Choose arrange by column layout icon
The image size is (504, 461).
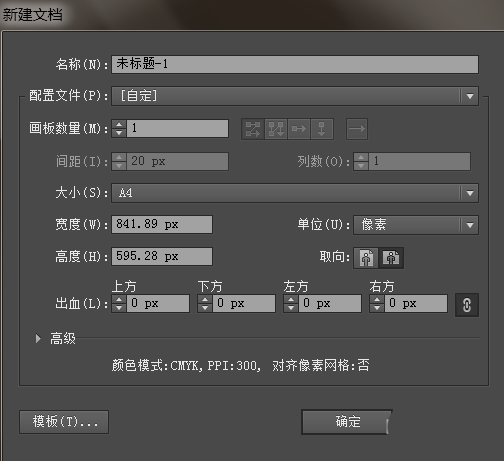click(x=322, y=129)
